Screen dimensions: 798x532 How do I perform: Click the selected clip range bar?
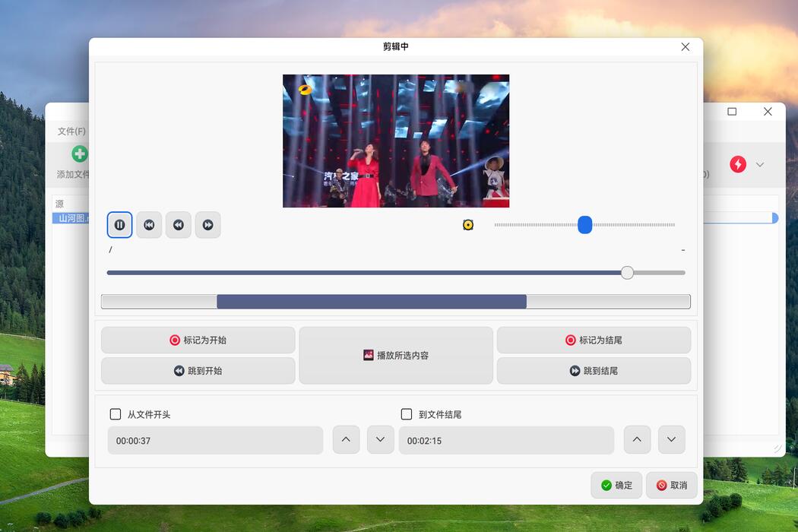(x=372, y=302)
